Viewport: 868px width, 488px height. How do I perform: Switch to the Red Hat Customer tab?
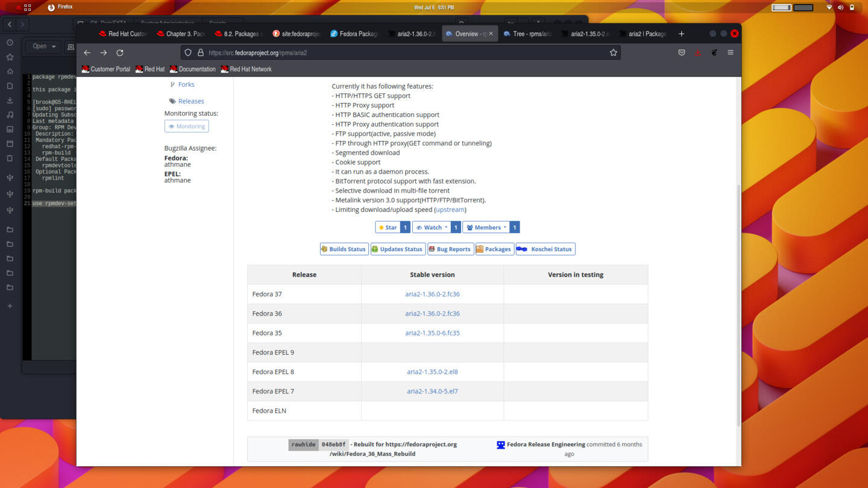(124, 34)
